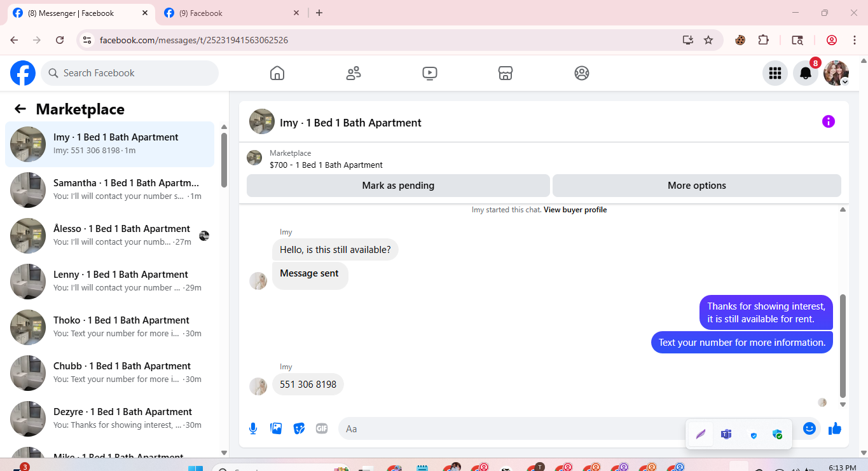Bookmark this tab star icon
The image size is (868, 471).
coord(708,40)
